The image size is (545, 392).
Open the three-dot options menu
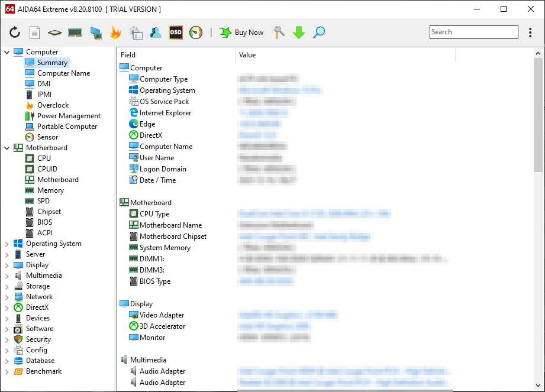(530, 33)
